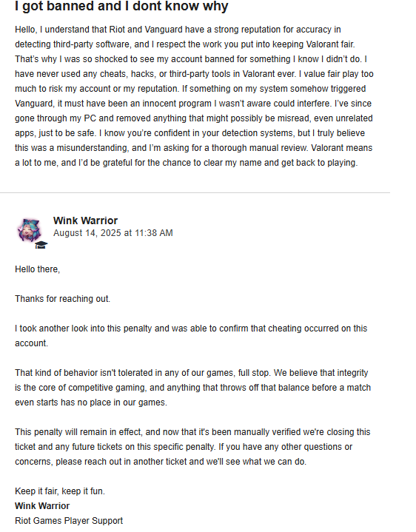Click the 'Thanks for reaching out.' line
The image size is (416, 532).
[x=62, y=299]
